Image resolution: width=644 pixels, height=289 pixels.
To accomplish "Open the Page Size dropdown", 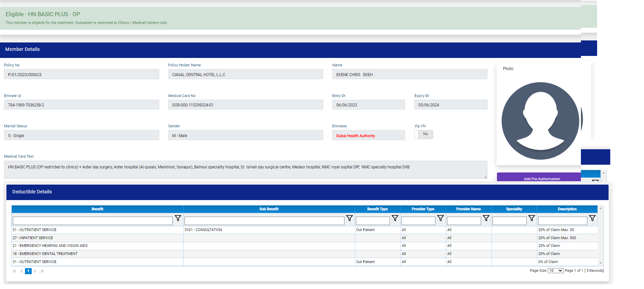I will (555, 271).
